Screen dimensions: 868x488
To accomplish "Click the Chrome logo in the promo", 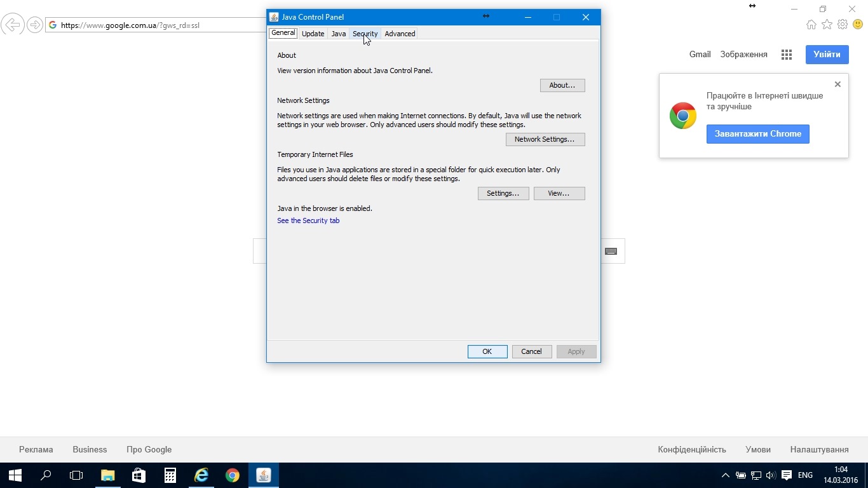I will tap(683, 116).
